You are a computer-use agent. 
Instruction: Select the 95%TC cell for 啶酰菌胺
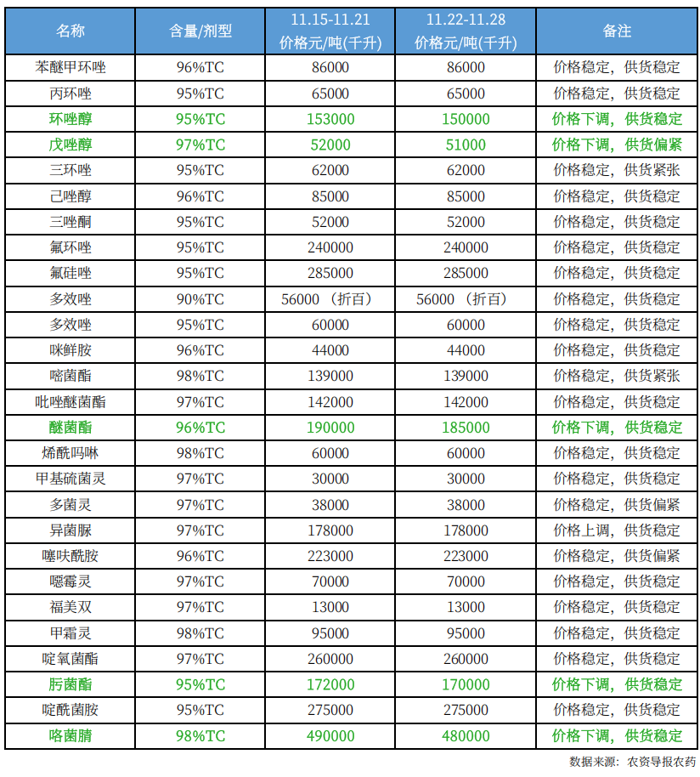point(200,710)
